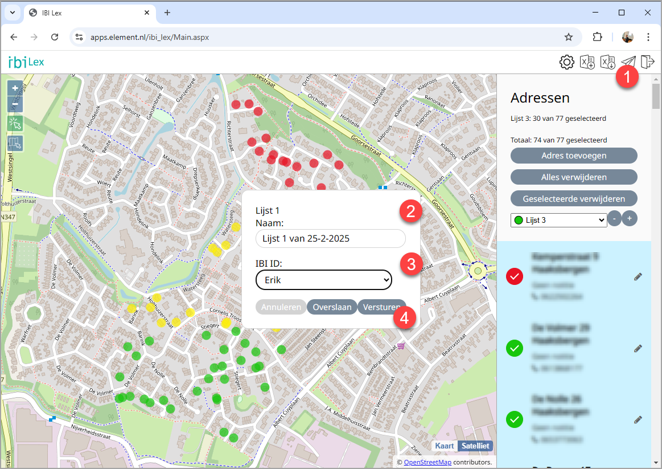Add list with plus round button
Screen dimensions: 662x469
tap(629, 219)
